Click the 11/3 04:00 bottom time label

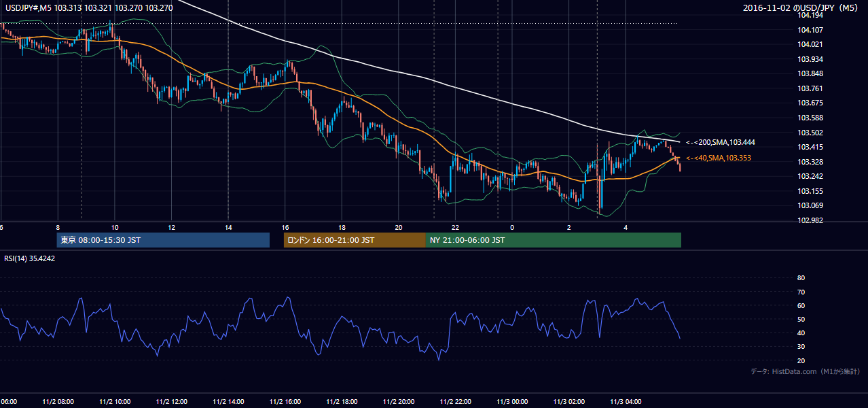coord(626,402)
